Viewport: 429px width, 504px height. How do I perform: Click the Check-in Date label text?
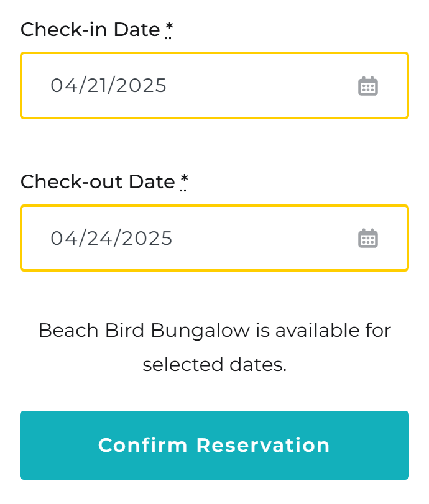[90, 30]
